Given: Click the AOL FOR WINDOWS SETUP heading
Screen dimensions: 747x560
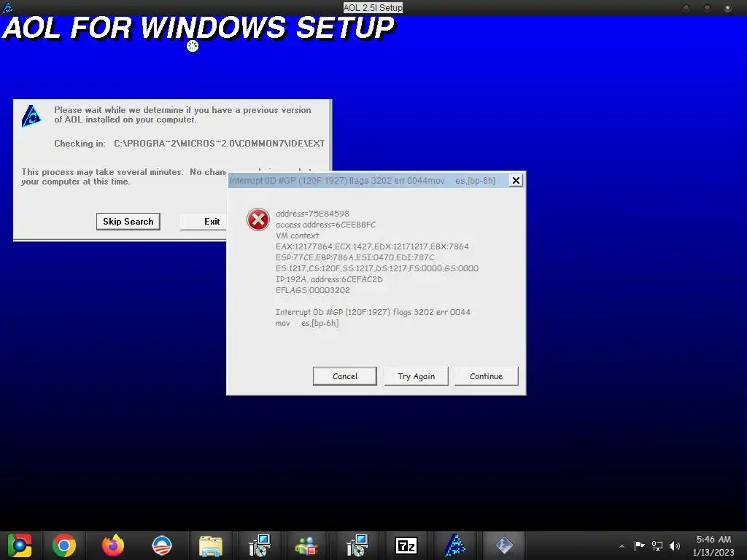Looking at the screenshot, I should click(x=198, y=28).
